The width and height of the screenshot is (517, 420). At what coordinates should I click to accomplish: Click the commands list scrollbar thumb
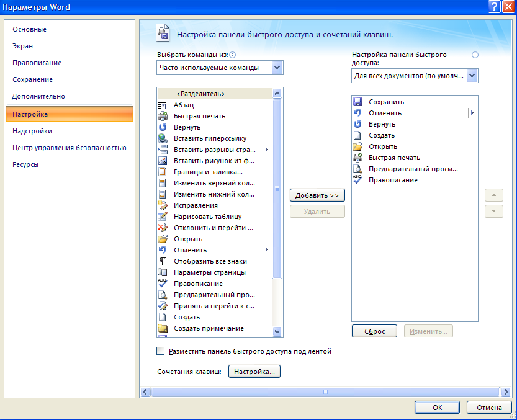click(277, 189)
